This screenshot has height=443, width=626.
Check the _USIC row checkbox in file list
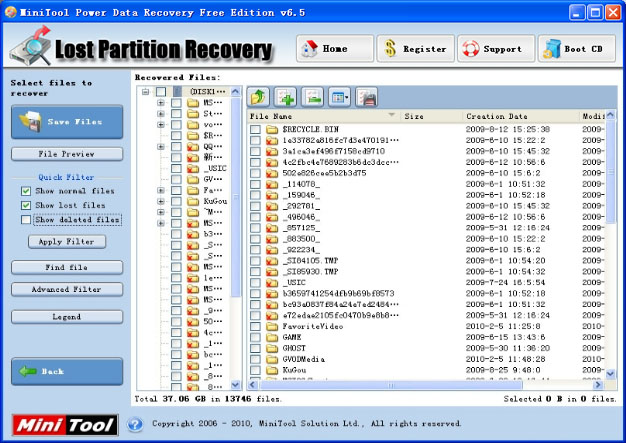point(256,283)
